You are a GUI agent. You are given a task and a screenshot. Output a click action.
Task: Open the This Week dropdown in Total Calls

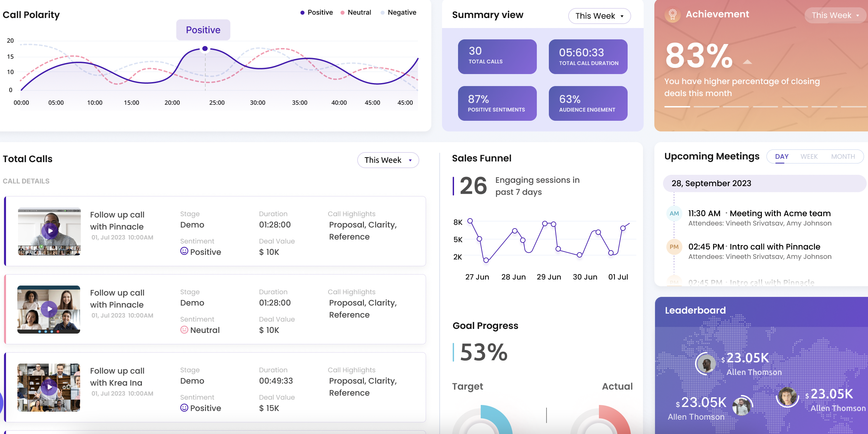[388, 160]
